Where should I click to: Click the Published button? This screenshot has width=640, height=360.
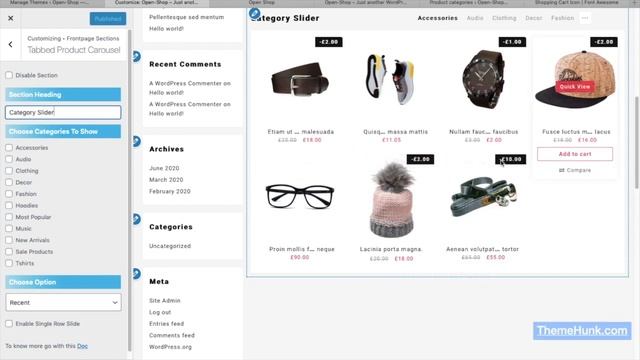point(108,19)
